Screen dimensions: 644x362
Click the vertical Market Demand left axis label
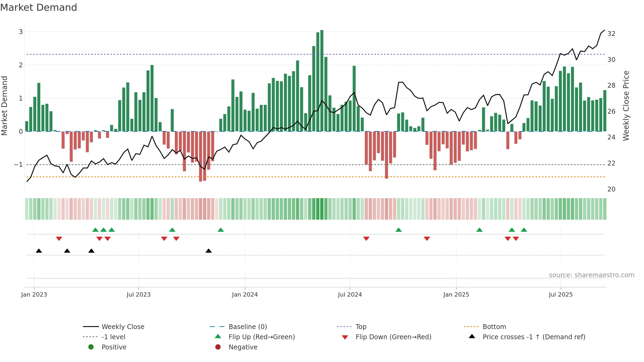point(4,106)
